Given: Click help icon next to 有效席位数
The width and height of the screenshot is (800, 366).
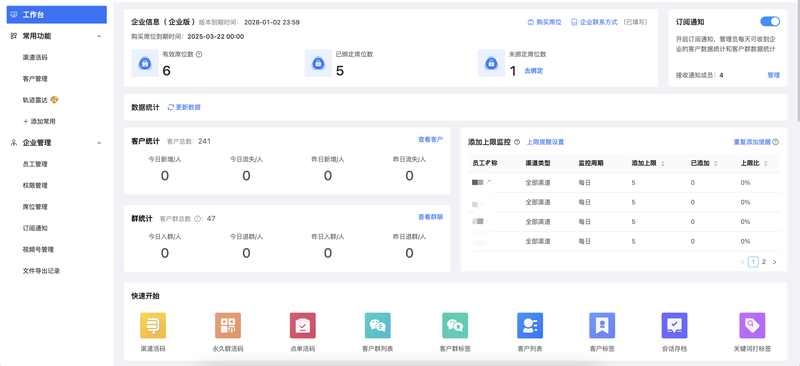Looking at the screenshot, I should (x=199, y=54).
